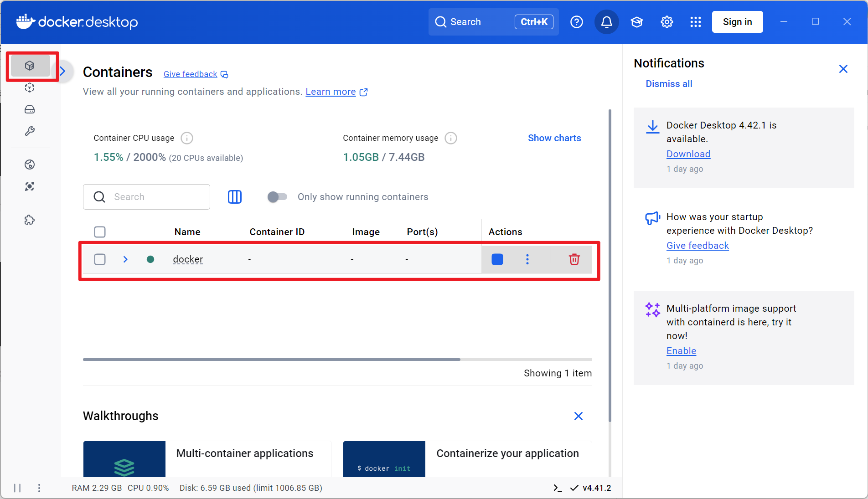Open the docker container name link

(x=188, y=259)
